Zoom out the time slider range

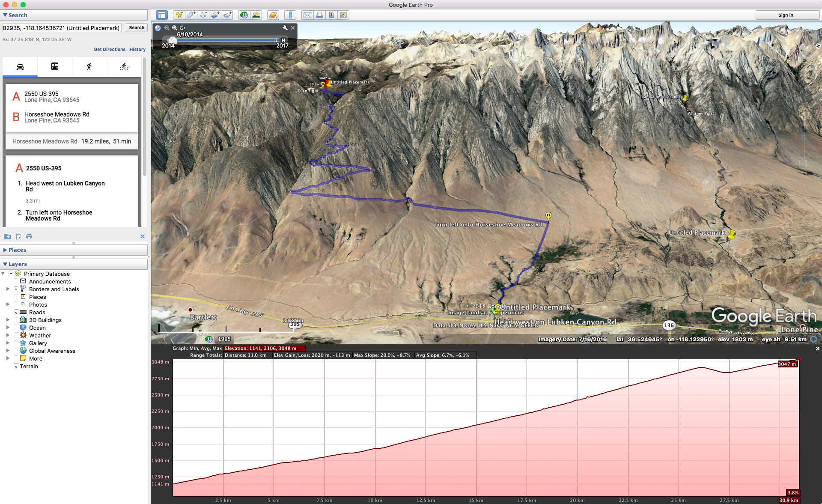(x=167, y=28)
